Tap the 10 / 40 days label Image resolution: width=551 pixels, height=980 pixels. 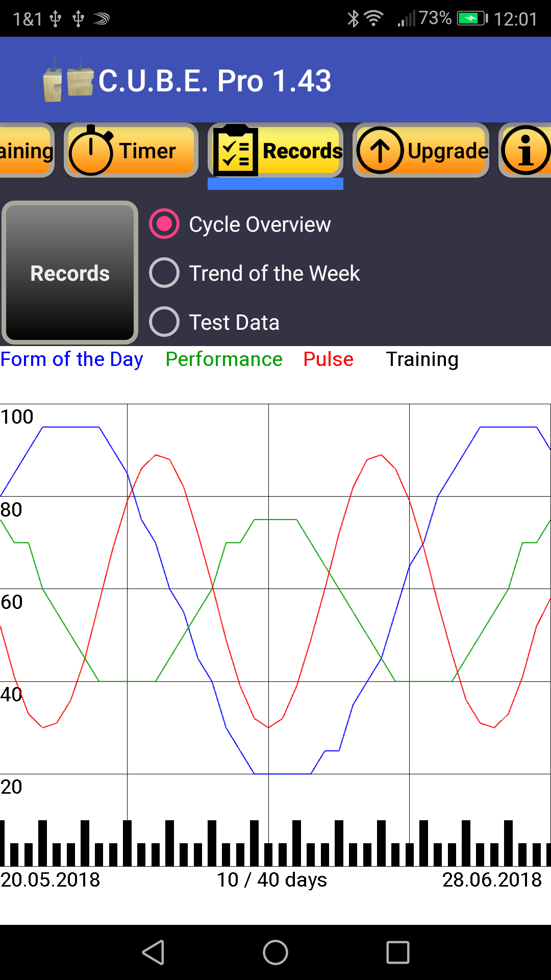[x=272, y=880]
